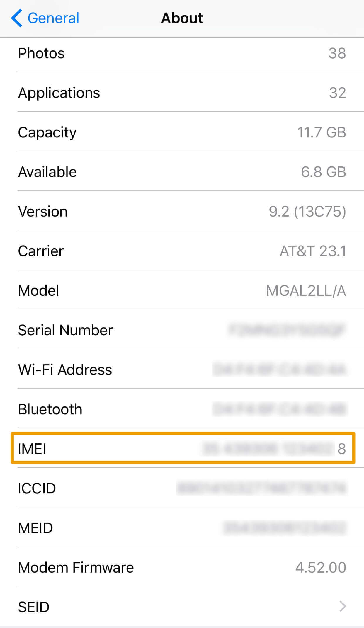Select the Available 6.8 GB row
Image resolution: width=364 pixels, height=628 pixels.
point(182,171)
